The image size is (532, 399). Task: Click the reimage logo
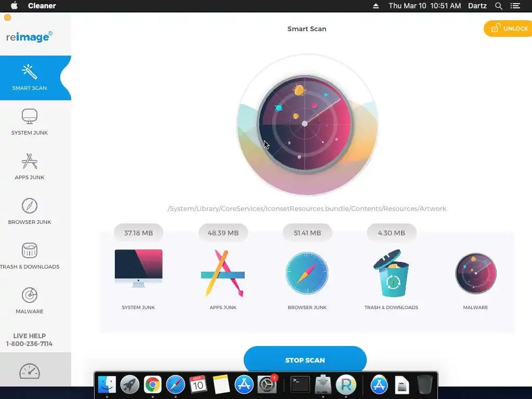click(29, 37)
